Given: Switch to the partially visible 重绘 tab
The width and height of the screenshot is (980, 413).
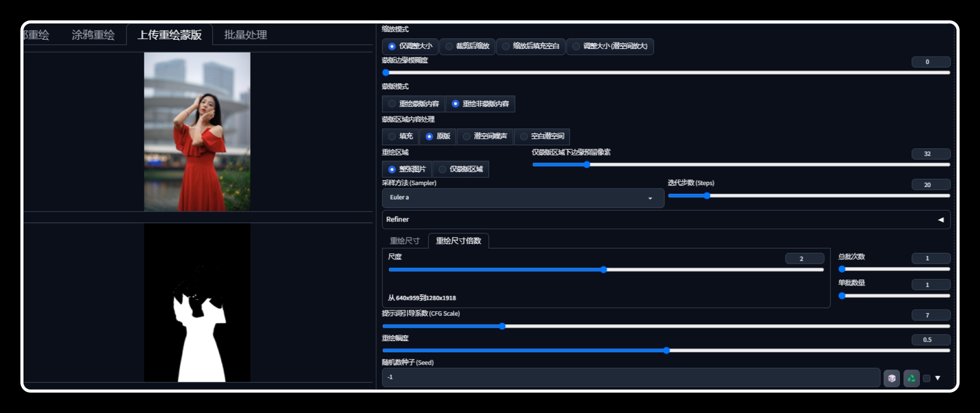Looking at the screenshot, I should pyautogui.click(x=37, y=35).
